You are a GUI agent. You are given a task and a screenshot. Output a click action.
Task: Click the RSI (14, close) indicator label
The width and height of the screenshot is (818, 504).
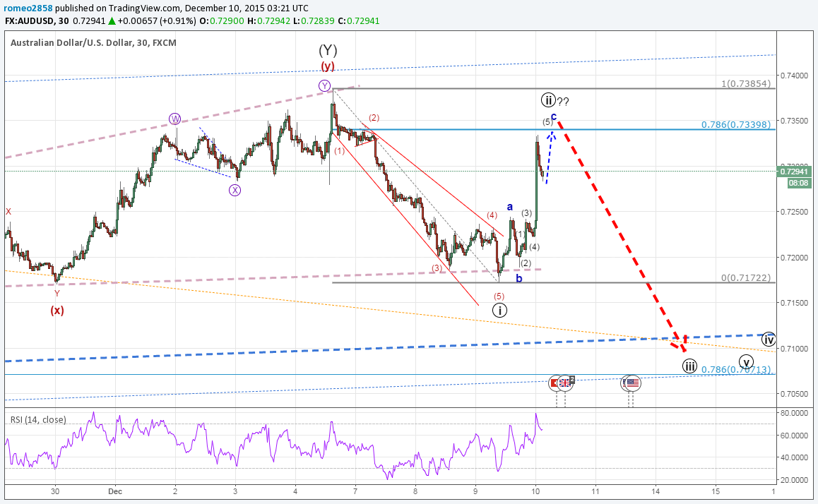[38, 419]
